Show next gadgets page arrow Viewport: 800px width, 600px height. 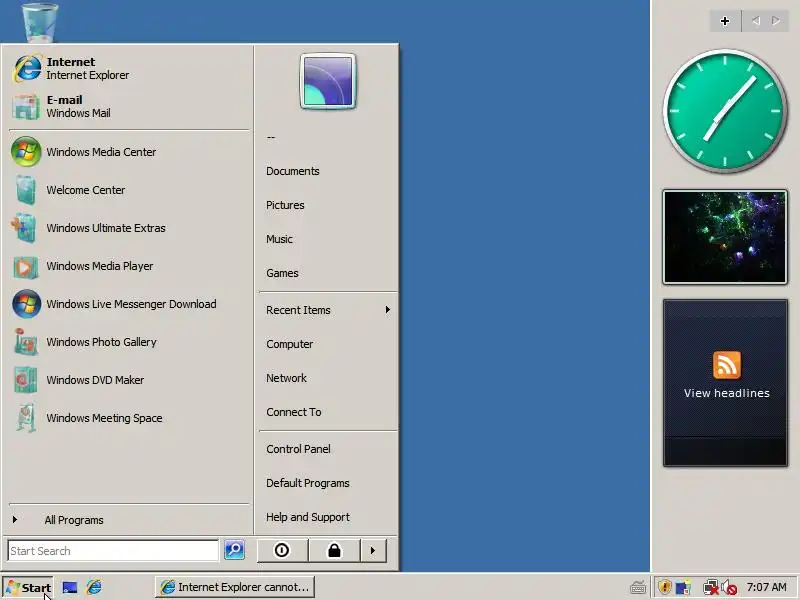pos(776,21)
